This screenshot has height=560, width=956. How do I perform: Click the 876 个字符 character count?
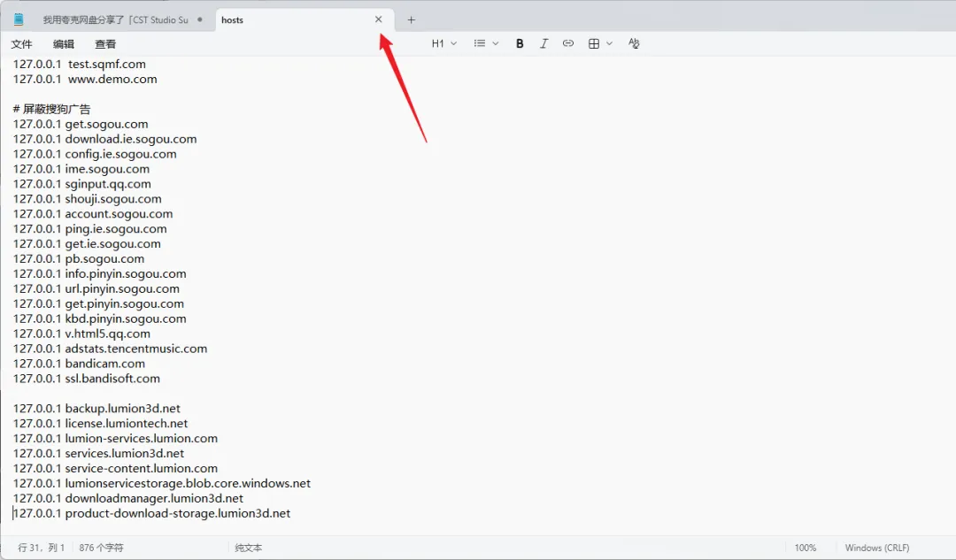click(x=101, y=548)
